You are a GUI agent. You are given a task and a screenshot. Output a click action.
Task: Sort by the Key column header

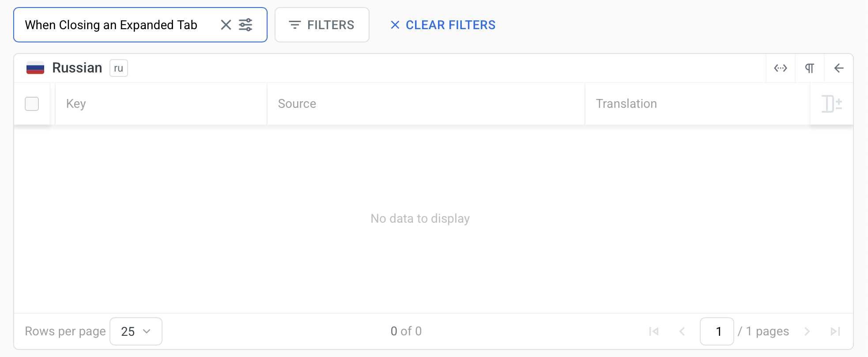tap(76, 104)
